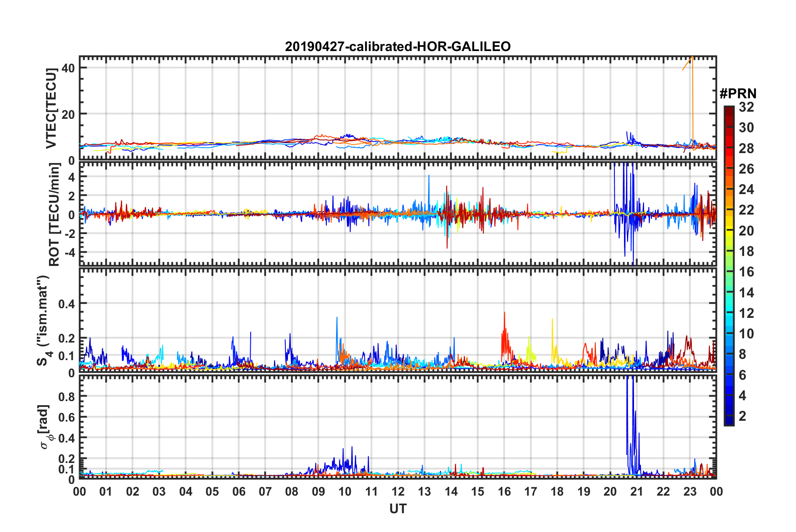
Task: Click the #PRN colorbar title
Action: coord(738,93)
